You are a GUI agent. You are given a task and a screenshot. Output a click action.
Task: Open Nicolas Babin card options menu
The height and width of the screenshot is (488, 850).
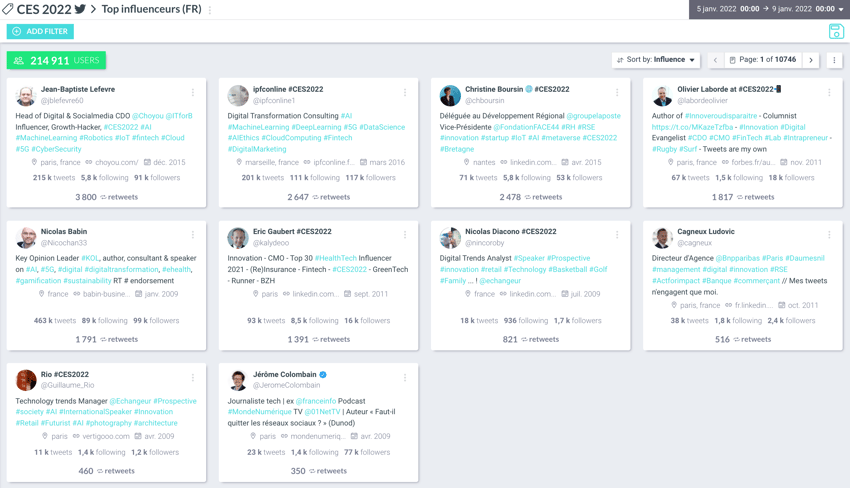[x=193, y=235]
